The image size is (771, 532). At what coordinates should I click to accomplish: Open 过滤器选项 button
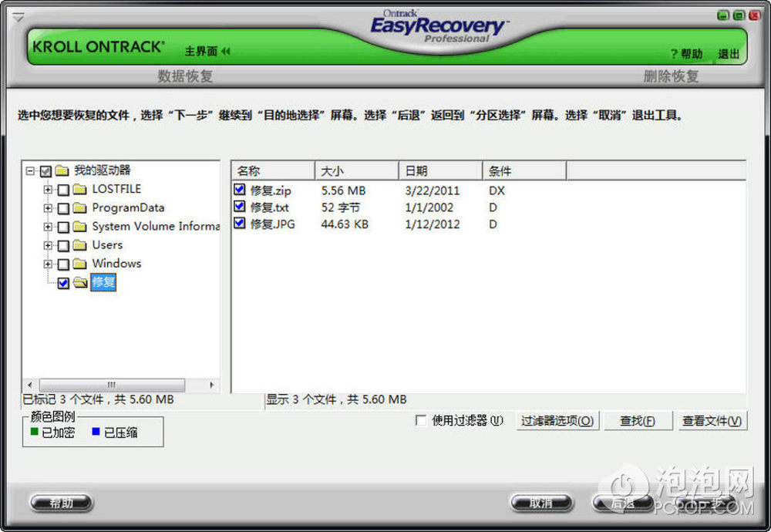pyautogui.click(x=557, y=421)
